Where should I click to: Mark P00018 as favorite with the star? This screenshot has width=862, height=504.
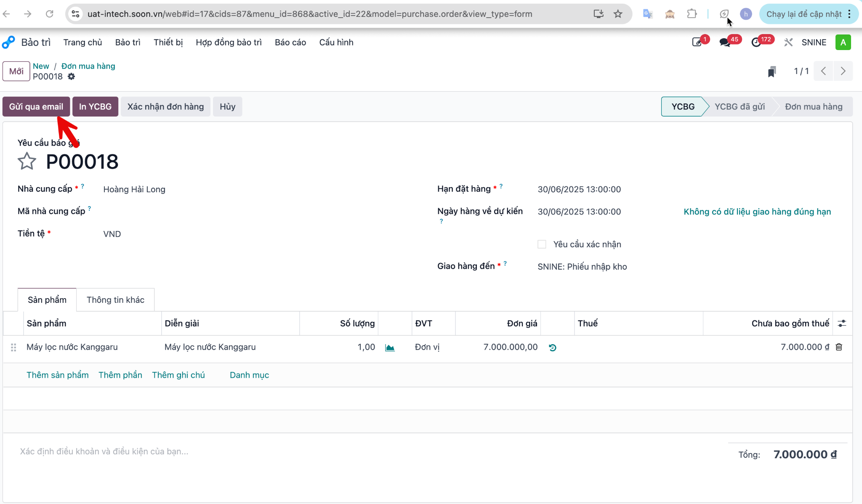[27, 161]
